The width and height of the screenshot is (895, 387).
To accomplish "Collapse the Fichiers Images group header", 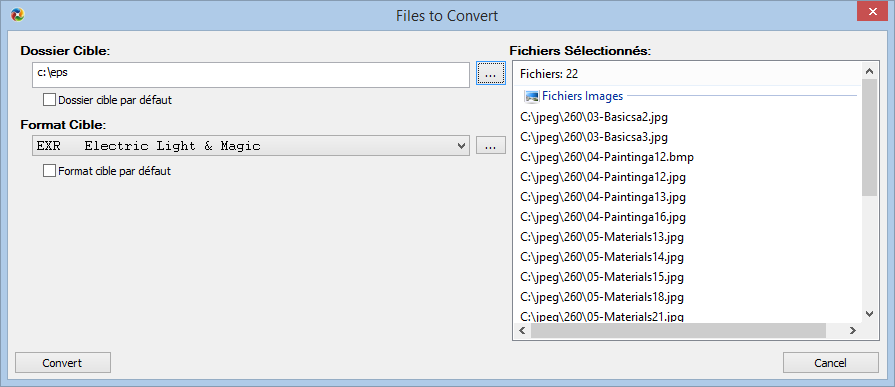I will tap(582, 96).
